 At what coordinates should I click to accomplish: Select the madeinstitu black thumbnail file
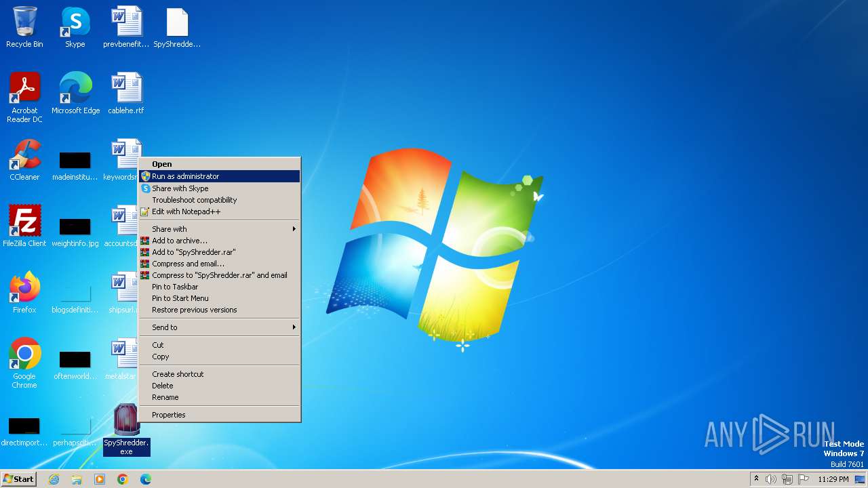tap(75, 165)
